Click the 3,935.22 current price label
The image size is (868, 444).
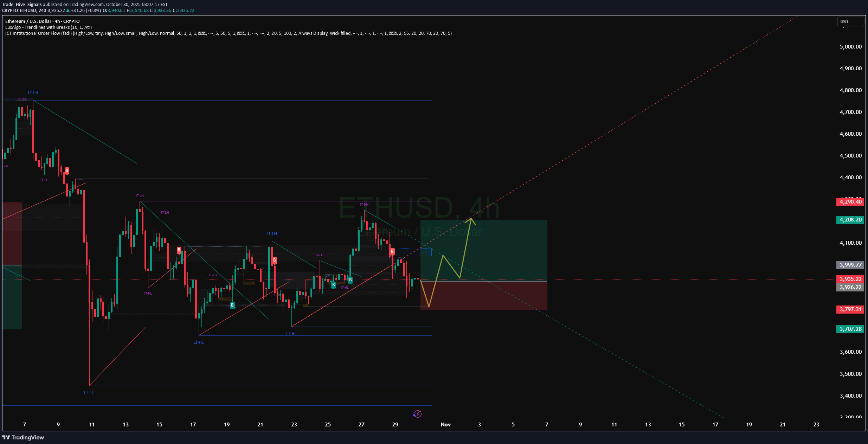850,279
